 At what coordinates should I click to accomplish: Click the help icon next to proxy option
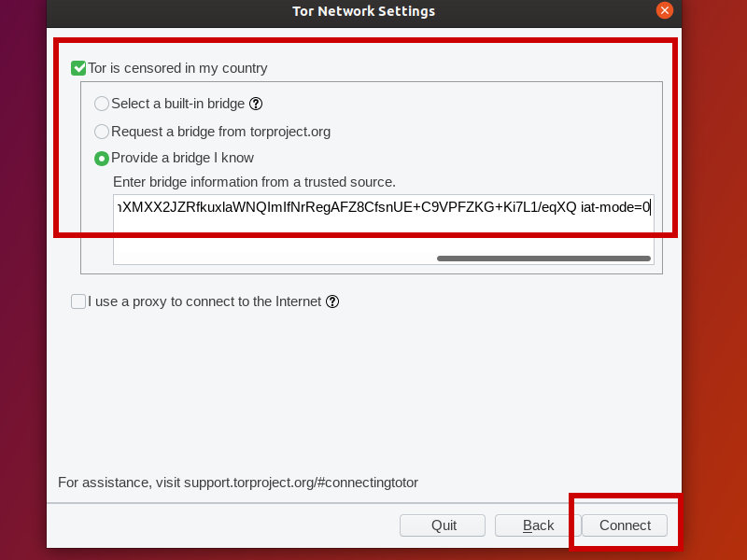(332, 301)
